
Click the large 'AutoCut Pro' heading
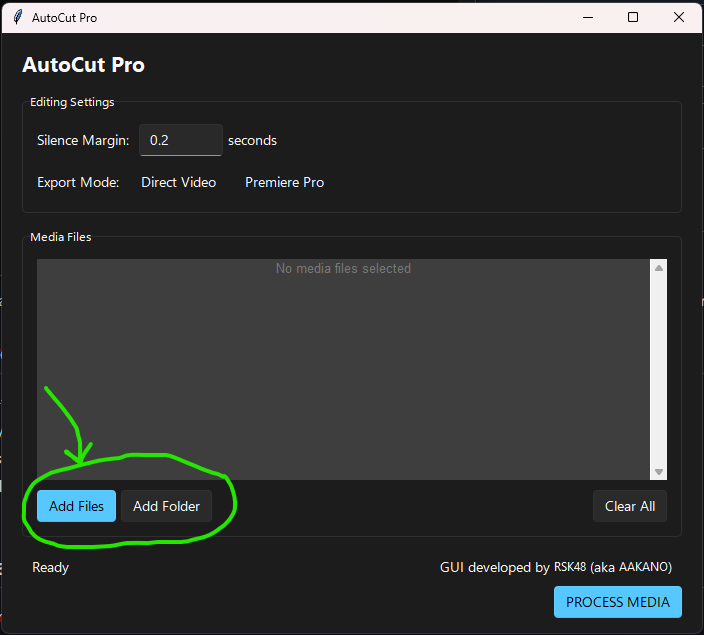pos(84,65)
